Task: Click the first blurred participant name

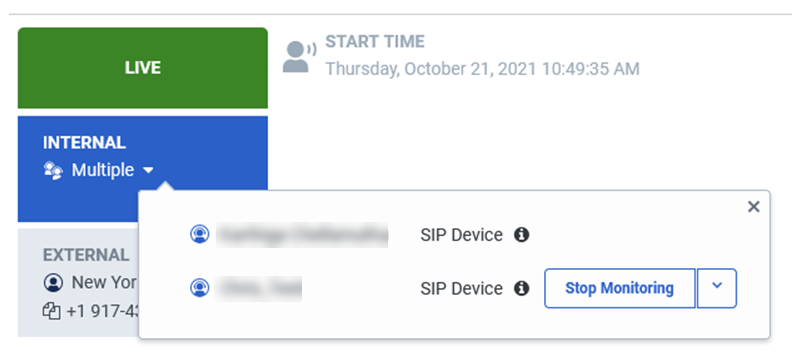Action: click(x=302, y=235)
